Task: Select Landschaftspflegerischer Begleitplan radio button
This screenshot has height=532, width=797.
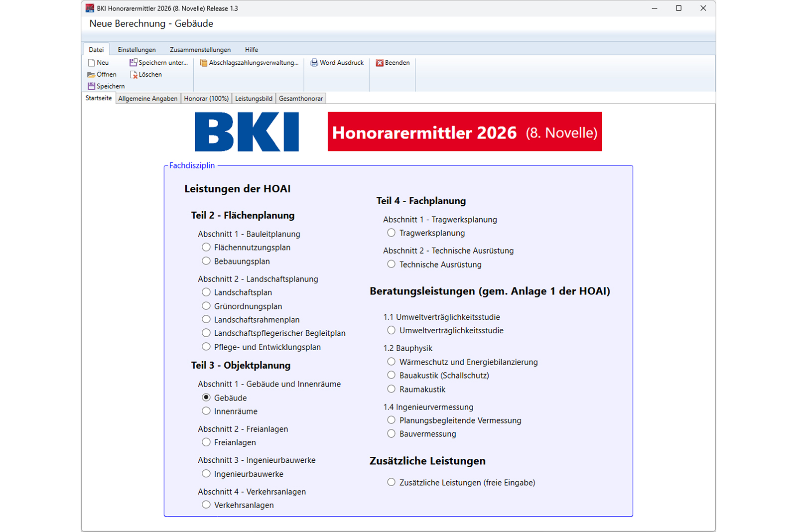Action: click(x=206, y=333)
